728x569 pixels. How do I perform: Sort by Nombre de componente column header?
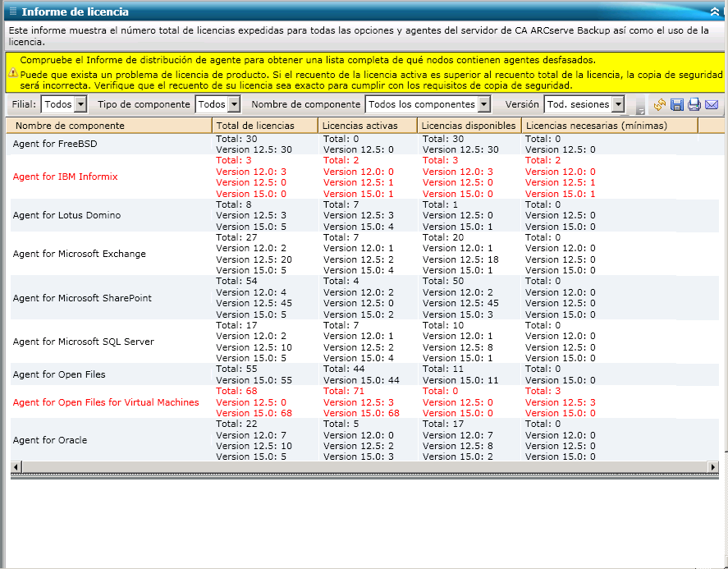pyautogui.click(x=109, y=126)
